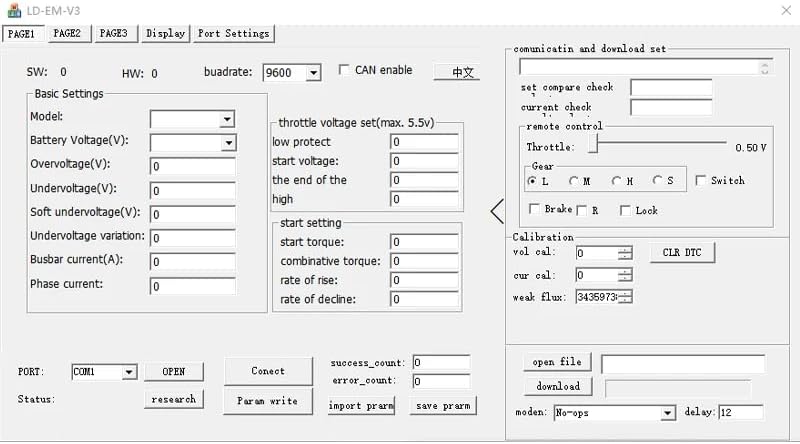Click the research button
Viewport: 800px width, 444px height.
[x=173, y=399]
